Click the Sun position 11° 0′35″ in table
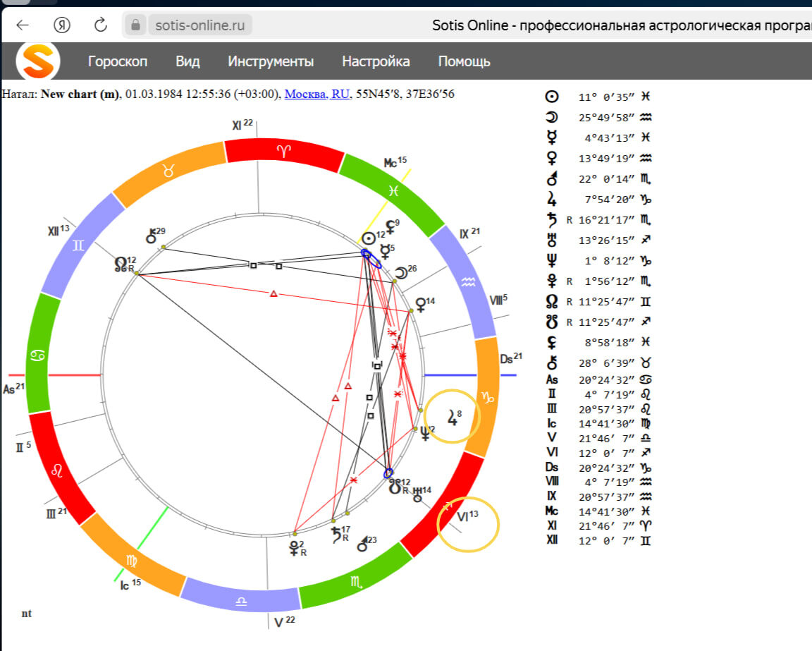This screenshot has height=651, width=812. [606, 97]
